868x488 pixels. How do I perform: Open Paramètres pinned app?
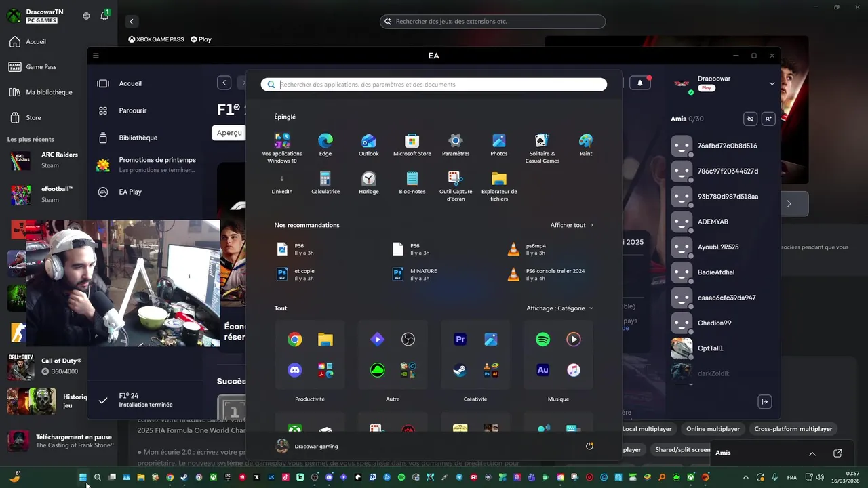click(456, 145)
